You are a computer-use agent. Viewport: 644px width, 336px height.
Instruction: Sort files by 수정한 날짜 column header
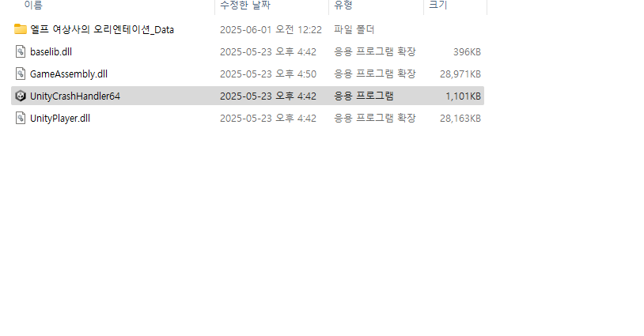pyautogui.click(x=245, y=5)
